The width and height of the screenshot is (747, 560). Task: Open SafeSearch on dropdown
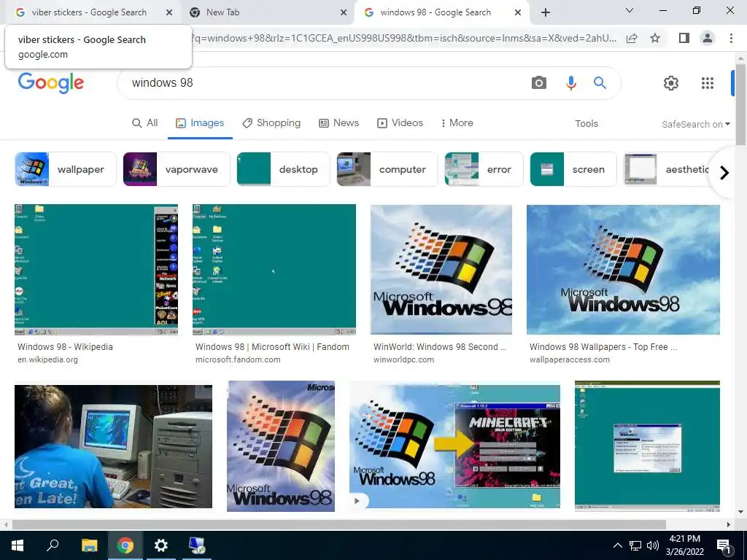click(695, 124)
